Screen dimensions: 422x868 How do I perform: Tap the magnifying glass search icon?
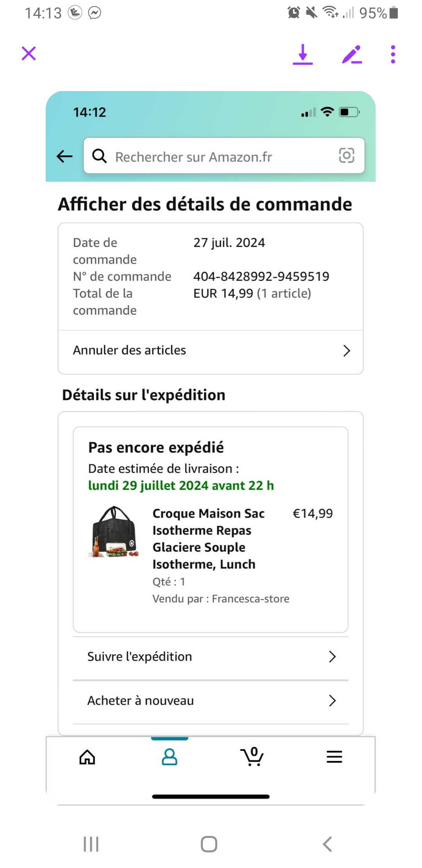click(x=99, y=156)
